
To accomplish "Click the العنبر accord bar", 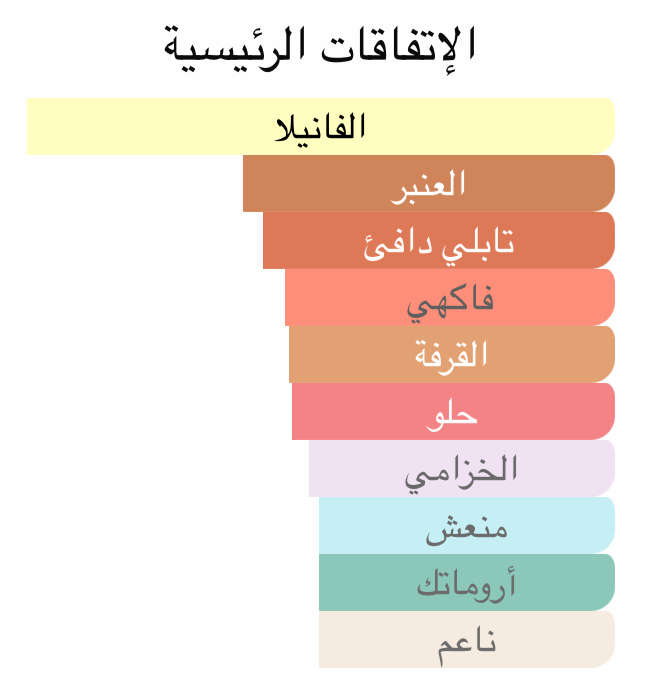I will coord(428,184).
